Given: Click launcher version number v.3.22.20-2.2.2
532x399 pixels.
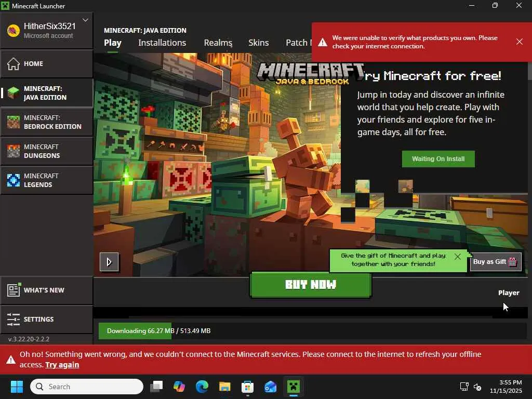Looking at the screenshot, I should 29,339.
